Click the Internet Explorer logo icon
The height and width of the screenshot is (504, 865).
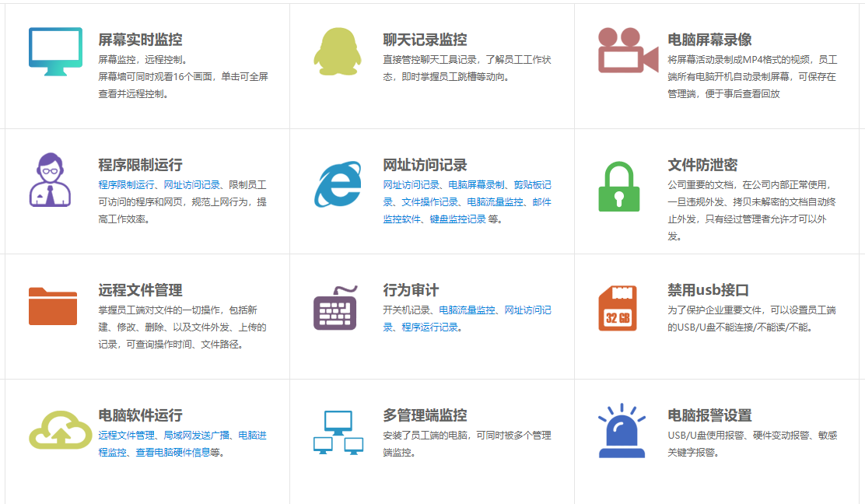(x=338, y=184)
